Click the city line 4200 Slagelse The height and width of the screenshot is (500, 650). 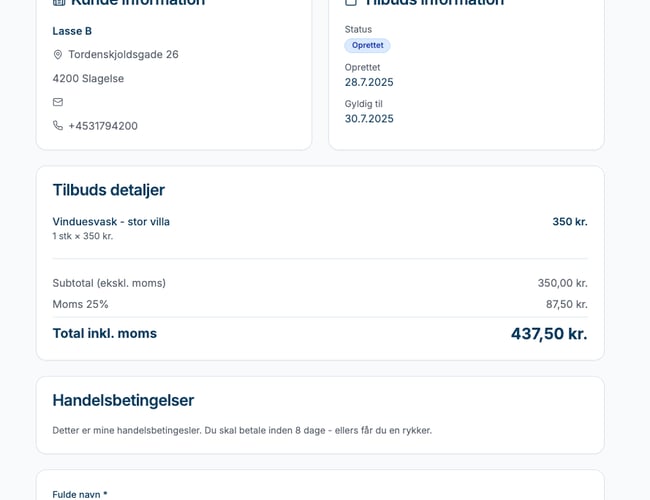(x=88, y=78)
